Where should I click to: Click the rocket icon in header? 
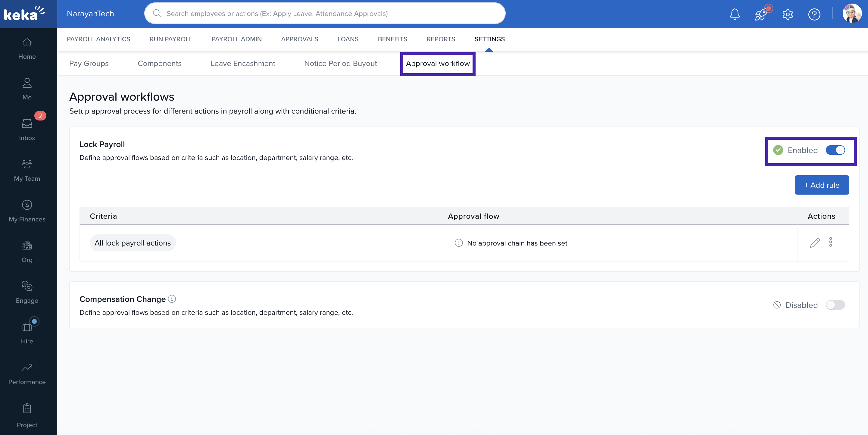pyautogui.click(x=761, y=14)
